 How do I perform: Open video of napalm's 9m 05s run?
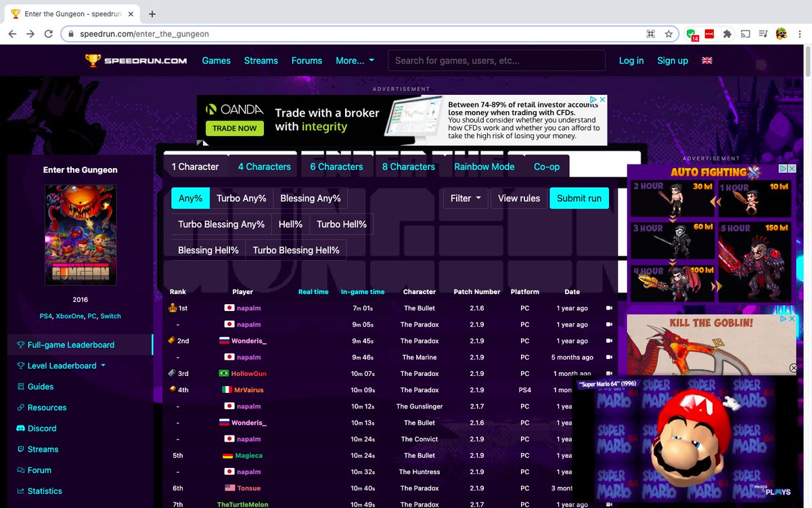pos(610,324)
